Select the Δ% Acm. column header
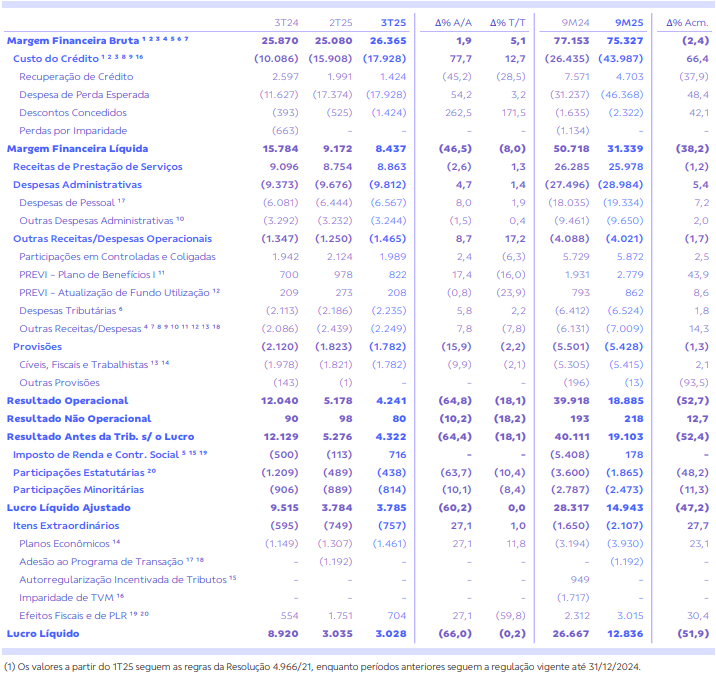This screenshot has height=677, width=716. pos(687,21)
